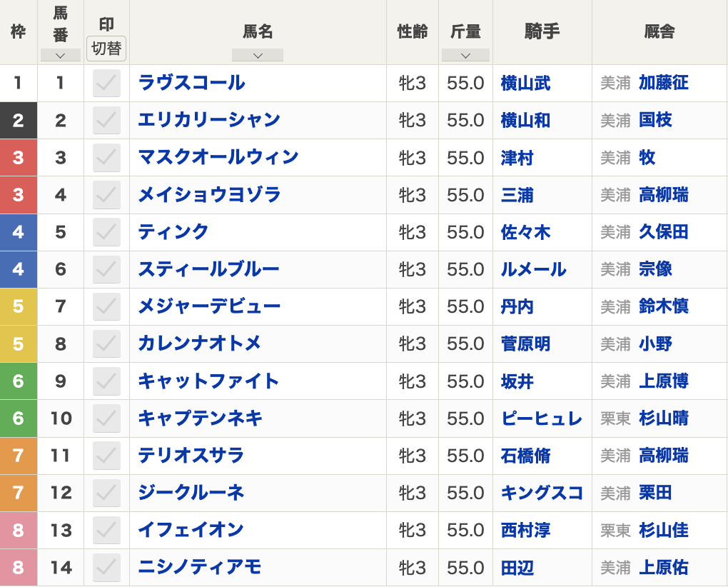Open trainer link 国枝
Image resolution: width=728 pixels, height=587 pixels.
[x=655, y=120]
